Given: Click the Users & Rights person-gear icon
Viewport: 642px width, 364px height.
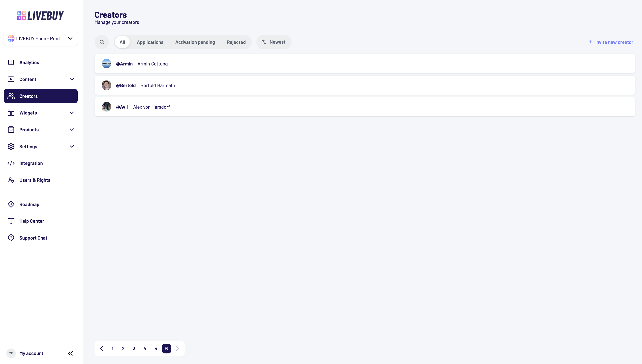Looking at the screenshot, I should 11,180.
